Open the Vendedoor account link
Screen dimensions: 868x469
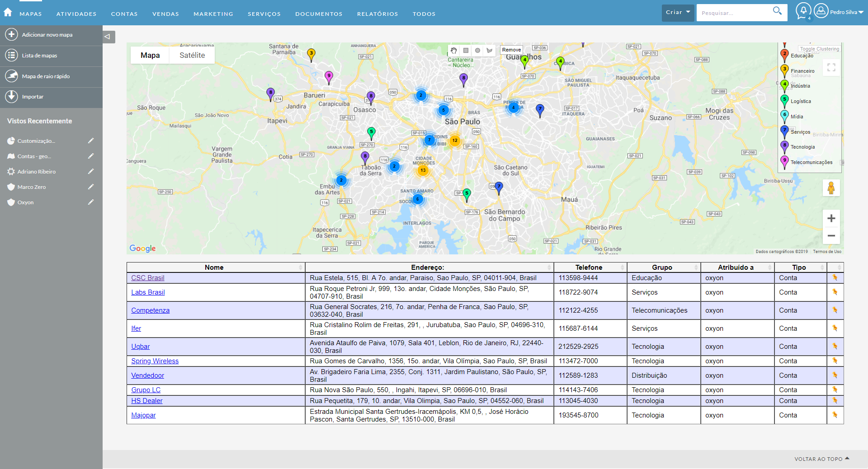[x=148, y=375]
